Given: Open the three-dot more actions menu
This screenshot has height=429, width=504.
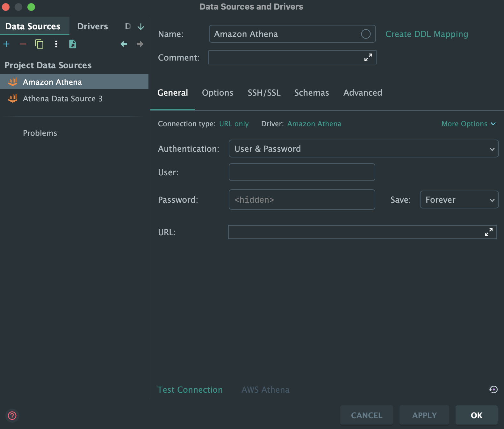Looking at the screenshot, I should coord(56,44).
